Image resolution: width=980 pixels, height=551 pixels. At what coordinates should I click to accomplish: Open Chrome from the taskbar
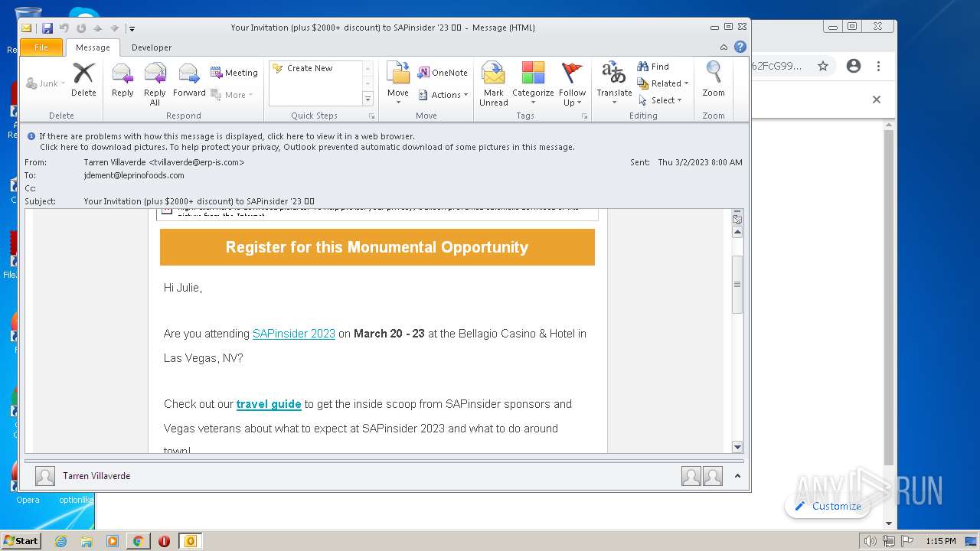138,541
